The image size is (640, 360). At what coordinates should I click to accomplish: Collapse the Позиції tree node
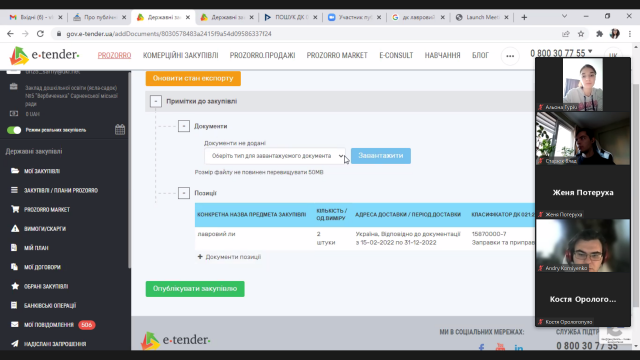pyautogui.click(x=184, y=193)
